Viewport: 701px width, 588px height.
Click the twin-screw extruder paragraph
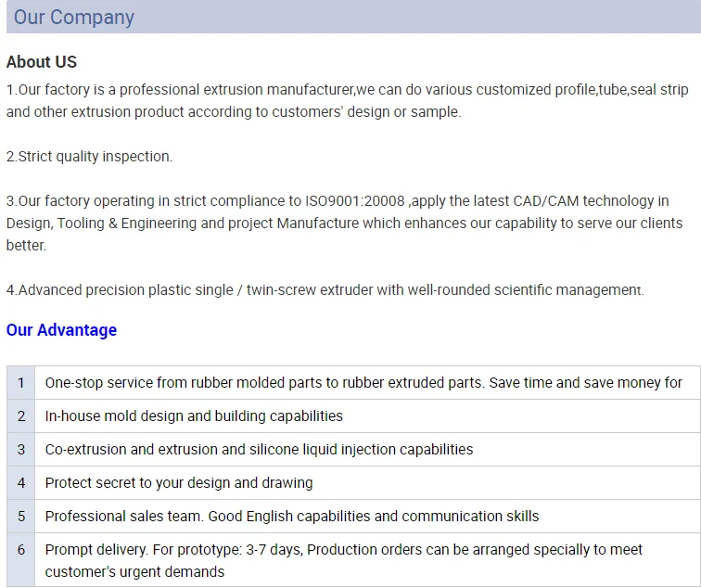pos(325,290)
